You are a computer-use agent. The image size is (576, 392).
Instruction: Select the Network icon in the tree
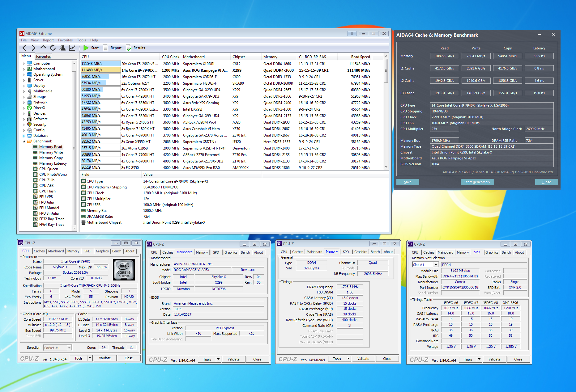click(x=29, y=102)
